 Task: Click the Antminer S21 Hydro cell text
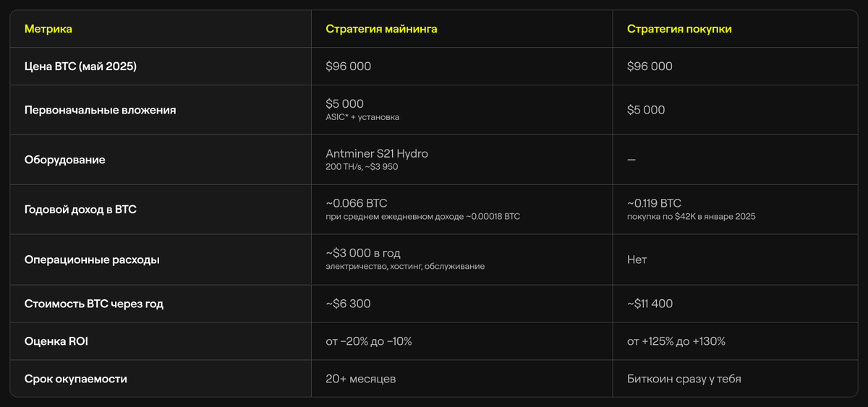click(382, 154)
